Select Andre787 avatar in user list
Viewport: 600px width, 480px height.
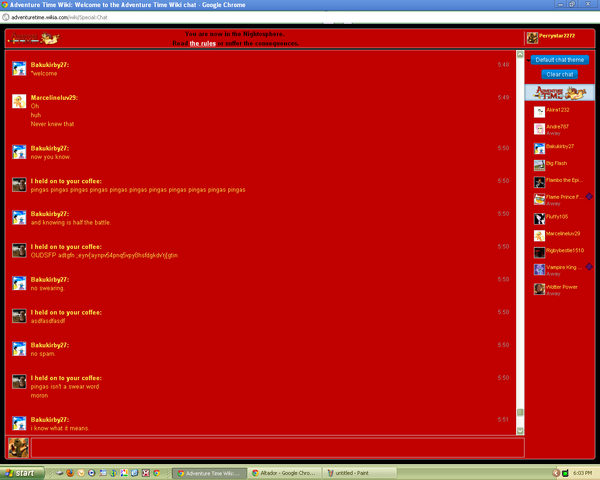[539, 129]
